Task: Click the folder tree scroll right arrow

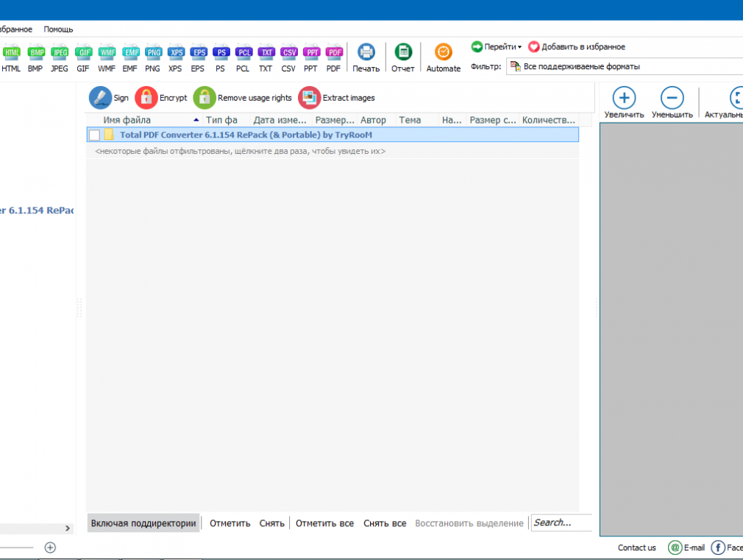Action: [x=68, y=528]
